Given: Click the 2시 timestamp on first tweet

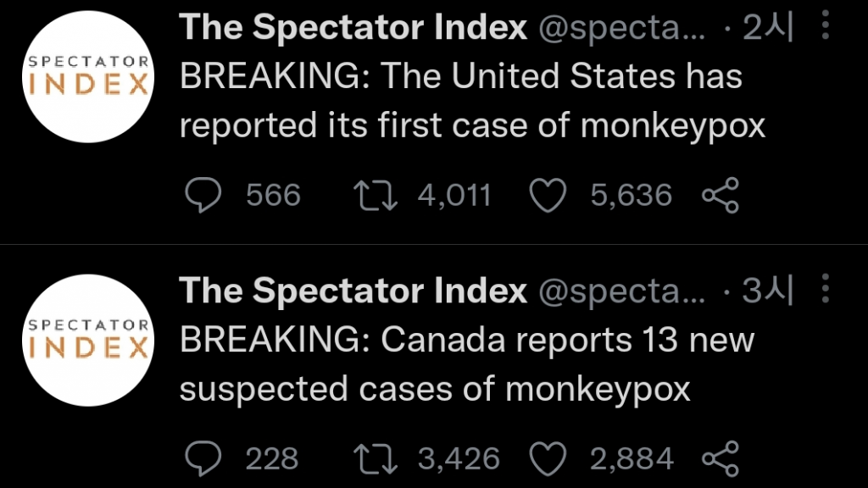Looking at the screenshot, I should point(767,29).
